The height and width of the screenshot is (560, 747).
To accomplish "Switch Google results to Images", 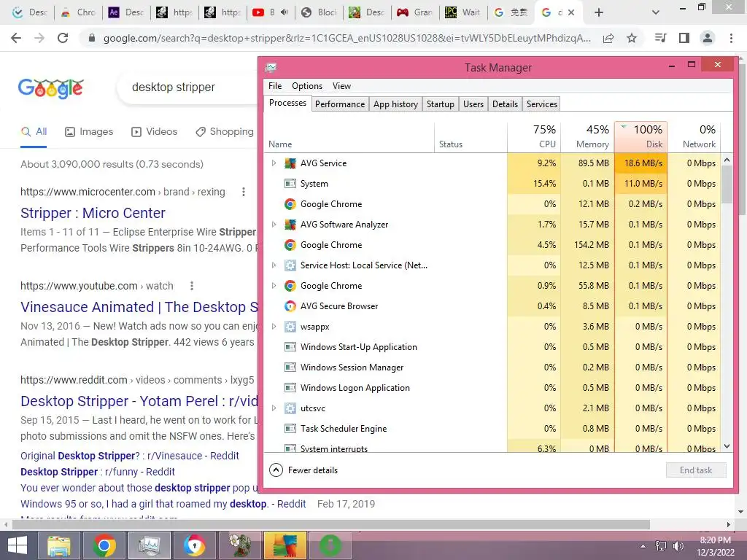I will coord(89,132).
